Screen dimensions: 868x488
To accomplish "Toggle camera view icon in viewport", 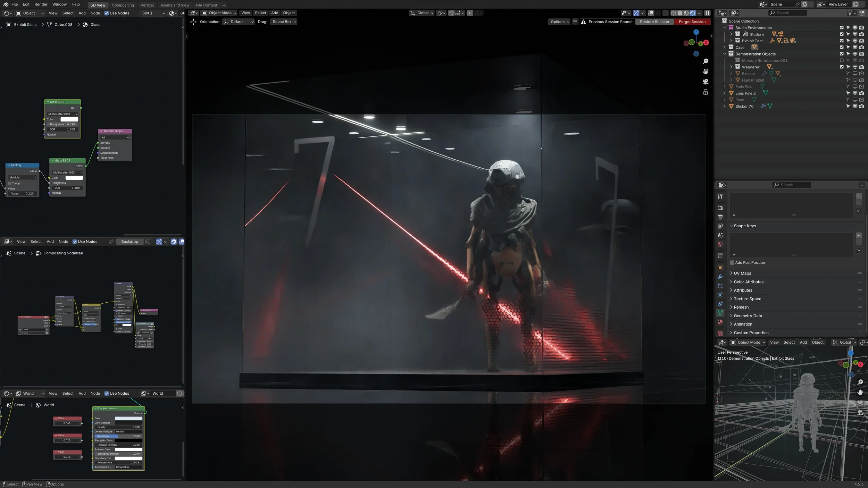I will 705,82.
